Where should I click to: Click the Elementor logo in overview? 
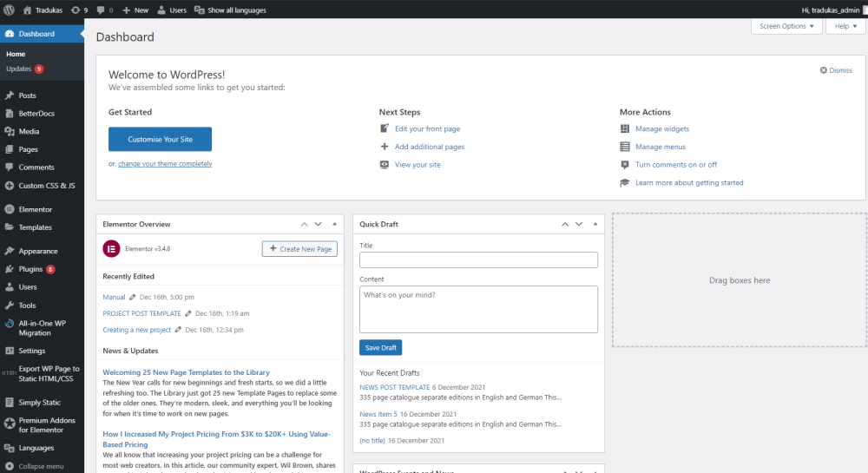pyautogui.click(x=111, y=249)
